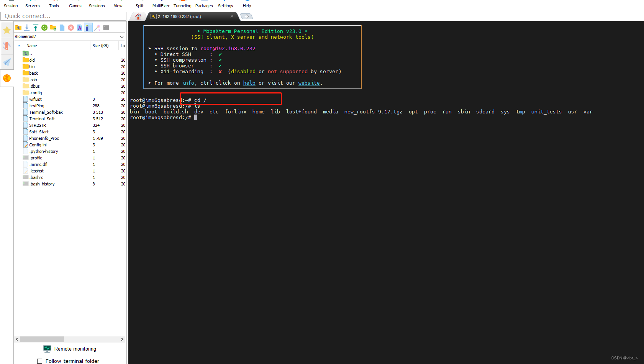Click the help link in terminal banner
The width and height of the screenshot is (644, 364).
249,83
